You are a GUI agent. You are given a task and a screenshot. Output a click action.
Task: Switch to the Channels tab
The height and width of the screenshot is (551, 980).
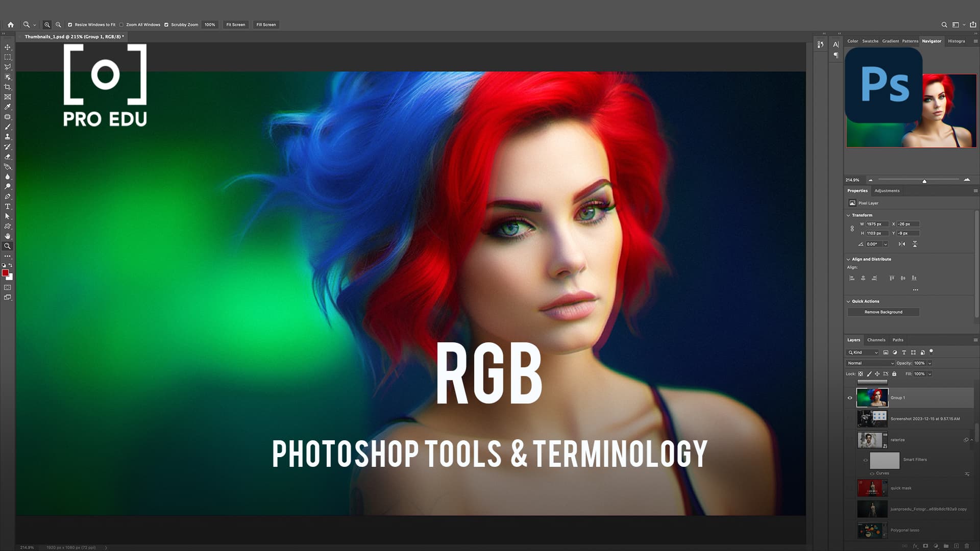(x=876, y=340)
